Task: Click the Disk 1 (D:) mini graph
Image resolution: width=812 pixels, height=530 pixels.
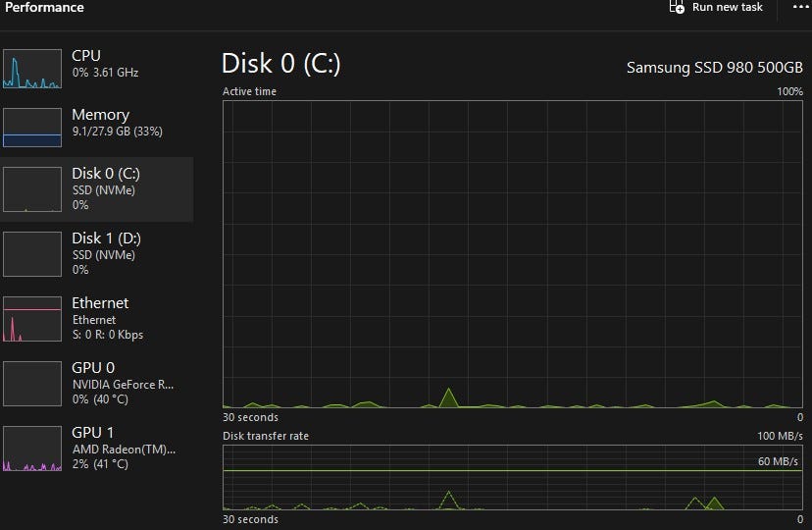Action: point(32,254)
